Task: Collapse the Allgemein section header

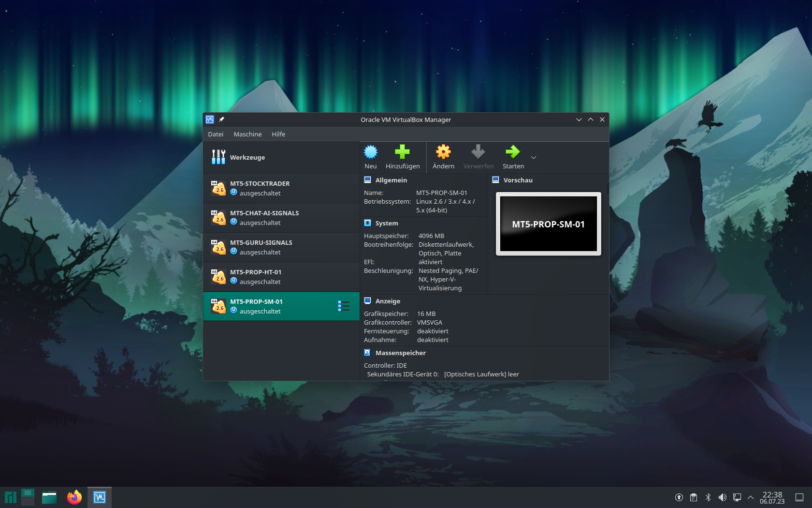Action: coord(391,180)
